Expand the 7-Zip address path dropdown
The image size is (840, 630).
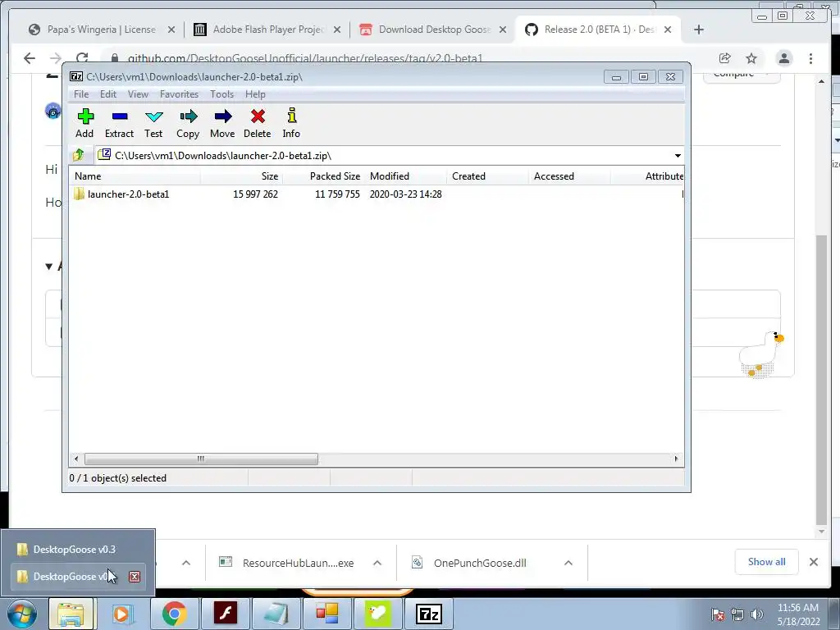tap(678, 156)
